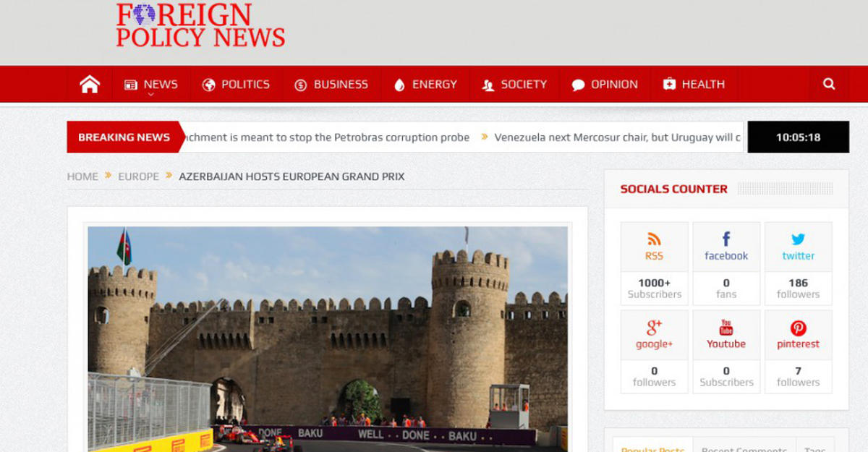The image size is (868, 452).
Task: Open the Society section
Action: pos(514,85)
